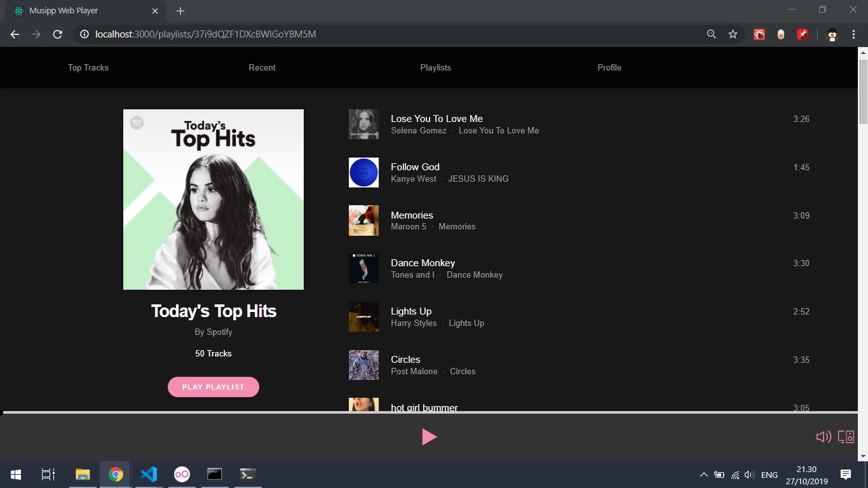Click the artist name Harry Styles
The height and width of the screenshot is (488, 868).
(x=414, y=323)
